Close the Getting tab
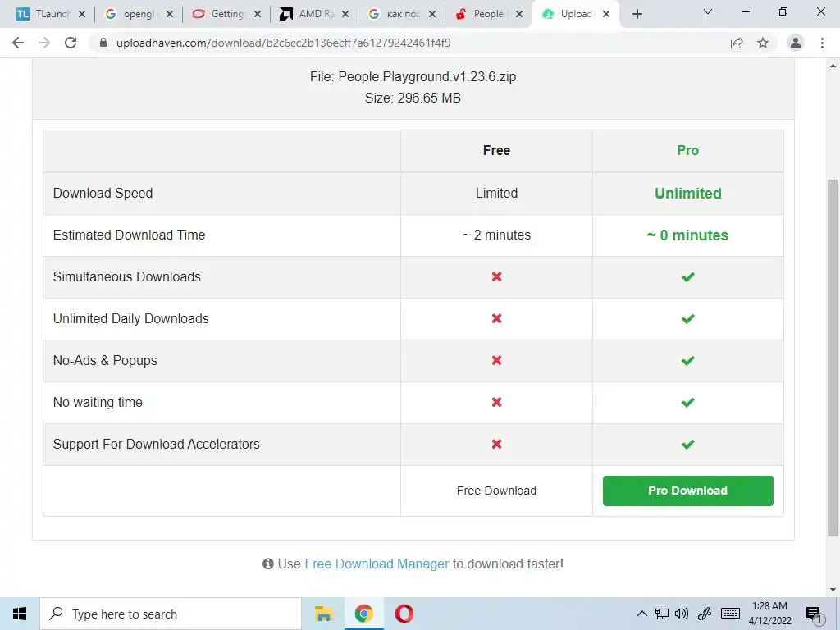This screenshot has width=840, height=630. [258, 14]
